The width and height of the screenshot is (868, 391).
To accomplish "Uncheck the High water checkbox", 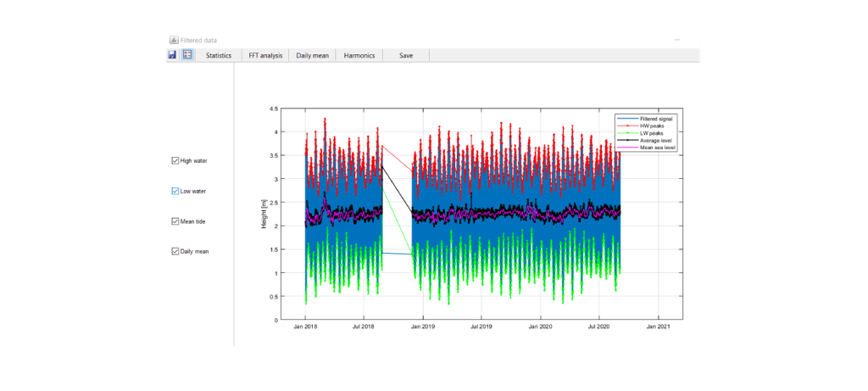I will pos(175,160).
